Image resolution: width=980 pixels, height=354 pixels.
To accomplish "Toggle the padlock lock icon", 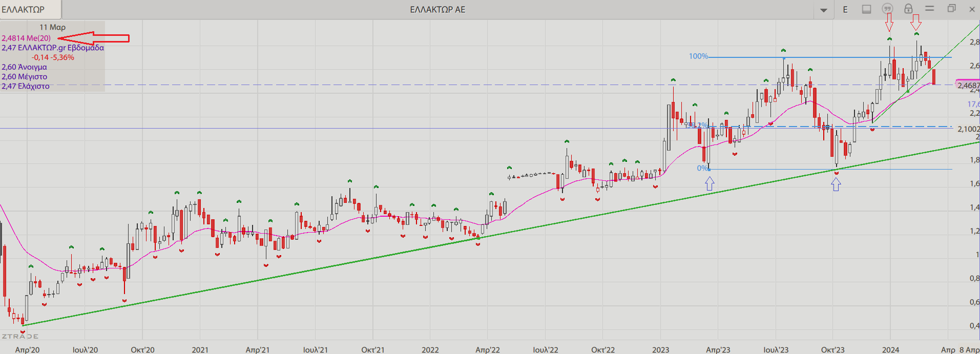I will tap(908, 9).
